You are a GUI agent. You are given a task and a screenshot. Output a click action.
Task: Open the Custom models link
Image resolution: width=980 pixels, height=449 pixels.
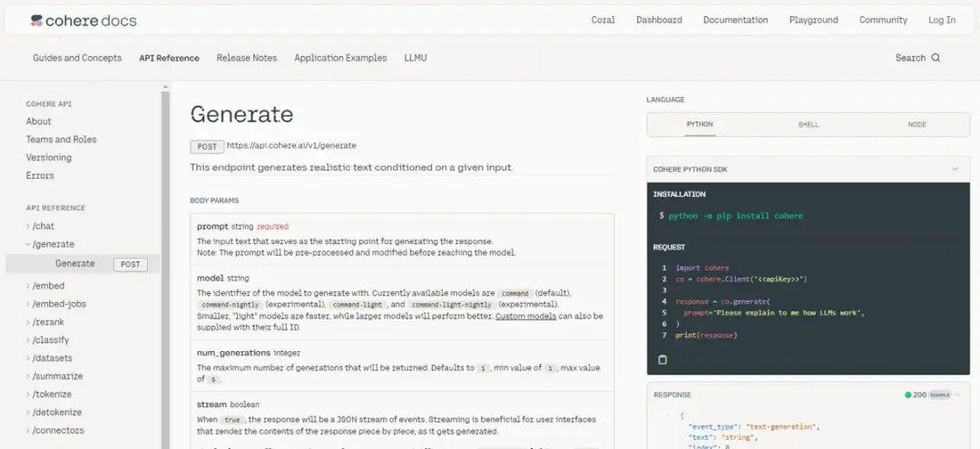[x=522, y=316]
